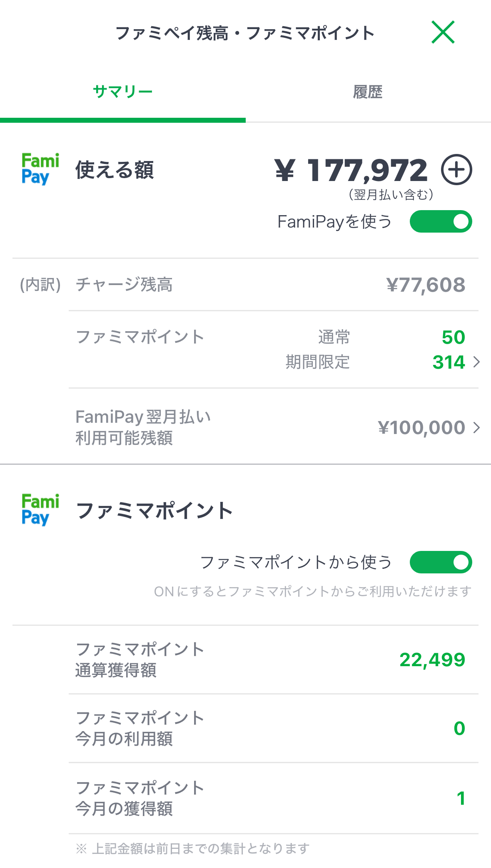
Task: Click FamiPay logo beside ファミマポイント heading
Action: [x=40, y=510]
